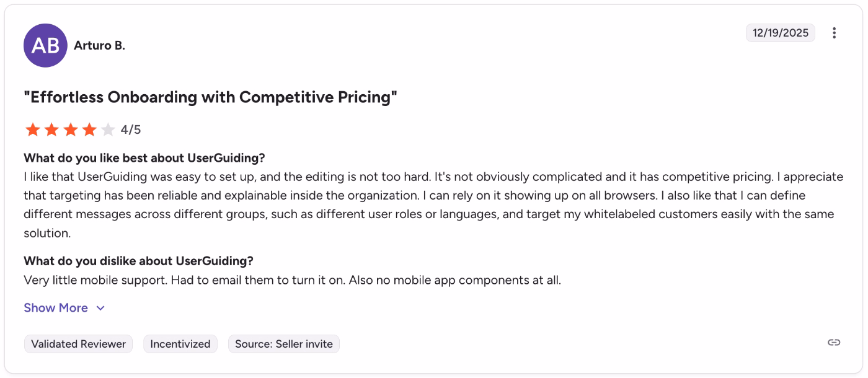Viewport: 868px width, 378px height.
Task: Select the first orange rating star
Action: click(x=33, y=130)
